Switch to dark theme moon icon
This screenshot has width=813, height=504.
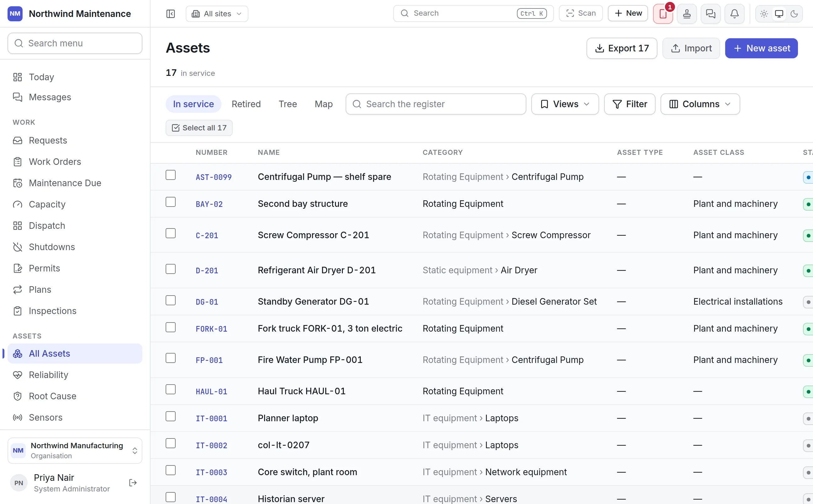point(794,14)
